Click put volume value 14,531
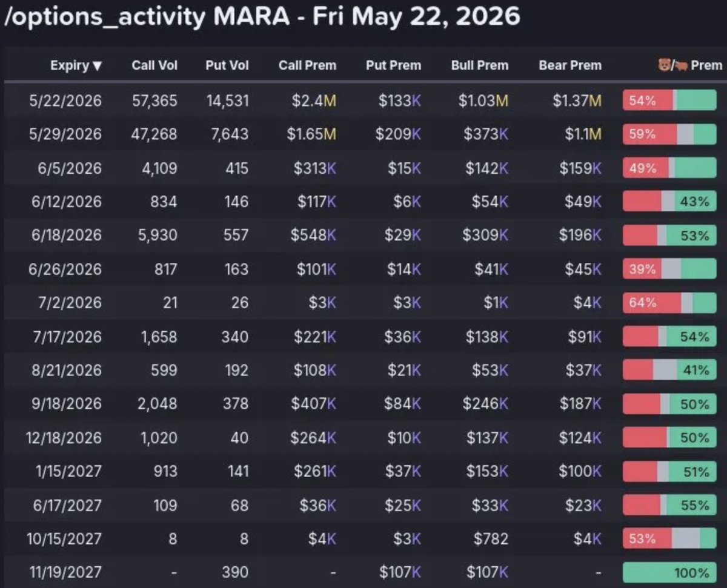Viewport: 727px width, 588px height. [227, 101]
